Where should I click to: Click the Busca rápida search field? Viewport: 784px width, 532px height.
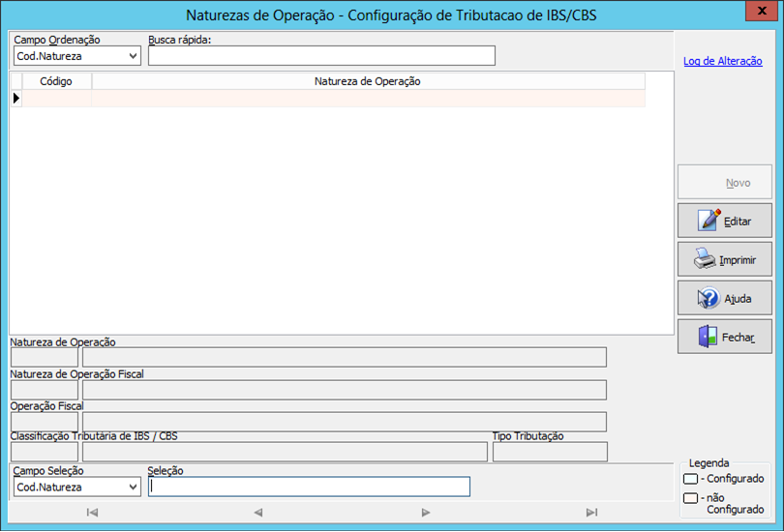(x=321, y=56)
